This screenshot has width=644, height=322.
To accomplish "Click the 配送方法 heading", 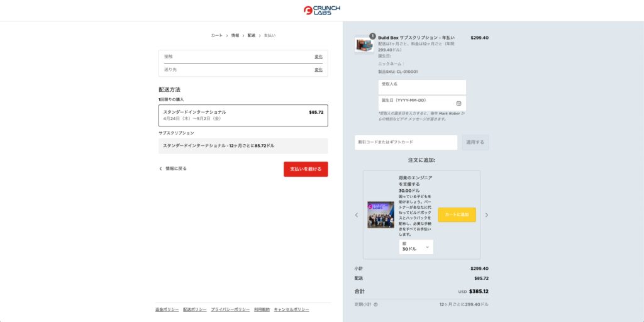I will [170, 89].
